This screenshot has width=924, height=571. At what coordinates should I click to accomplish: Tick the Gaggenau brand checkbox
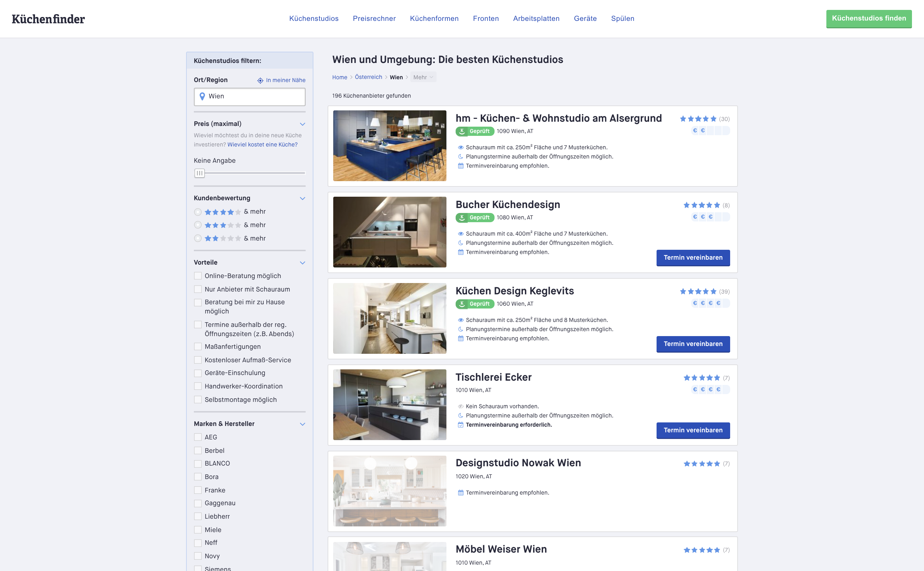coord(197,503)
